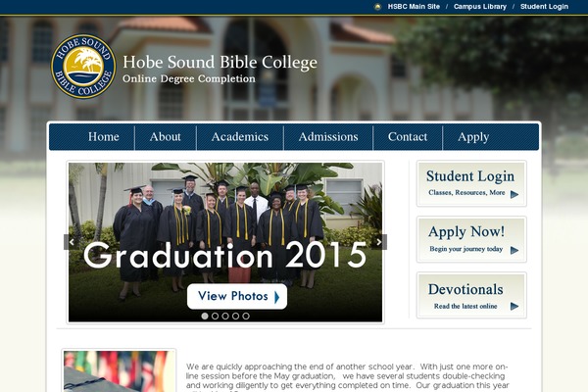Click the View Photos button
Viewport: 588px width, 392px height.
[237, 297]
